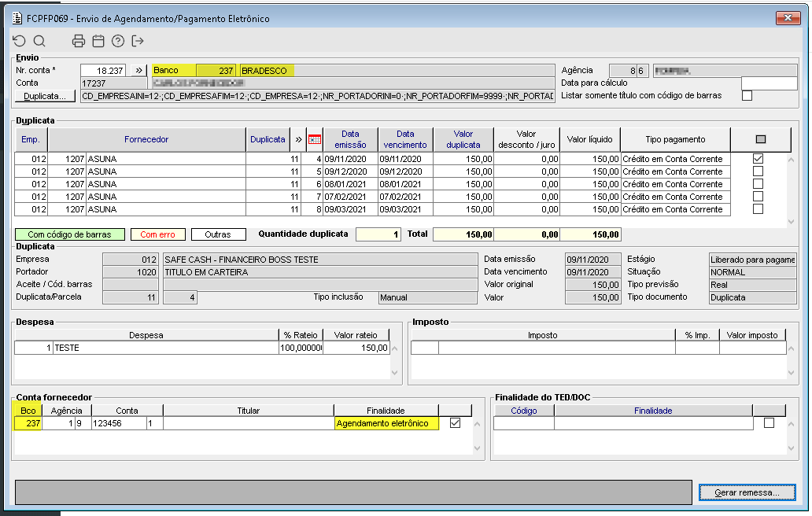Image resolution: width=812 pixels, height=516 pixels.
Task: Sort by Data vencimento column header
Action: [x=404, y=139]
